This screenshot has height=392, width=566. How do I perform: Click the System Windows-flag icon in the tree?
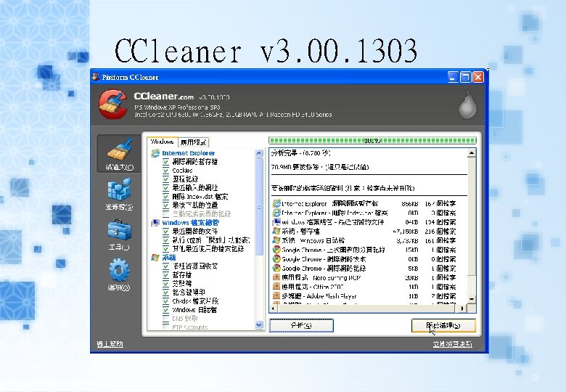click(x=155, y=258)
